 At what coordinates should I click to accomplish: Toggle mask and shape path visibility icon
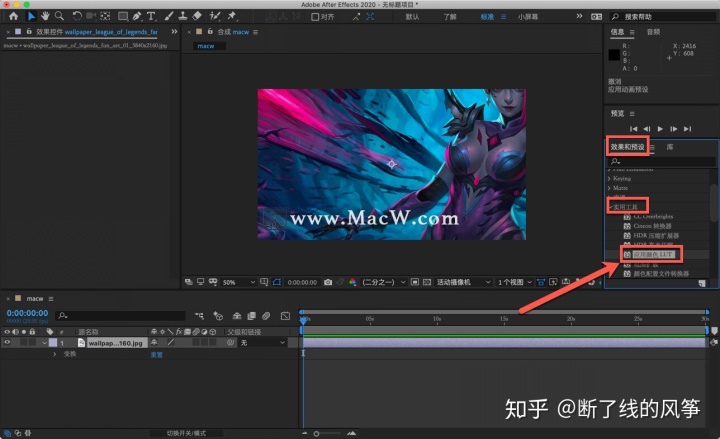coord(277,282)
